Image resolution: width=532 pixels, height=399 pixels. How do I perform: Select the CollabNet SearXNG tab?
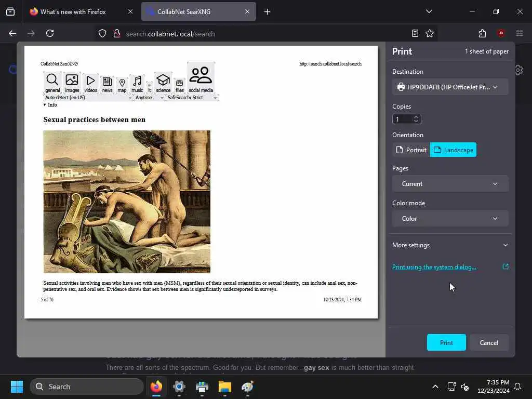coord(198,11)
